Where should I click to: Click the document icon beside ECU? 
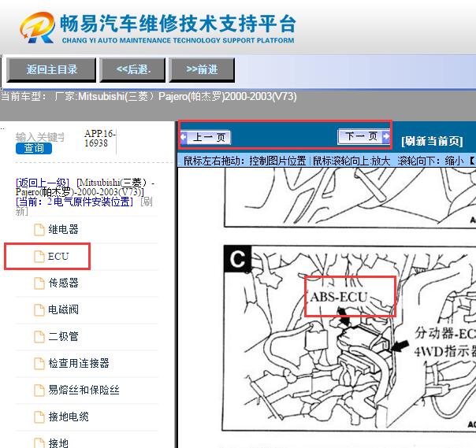click(39, 257)
